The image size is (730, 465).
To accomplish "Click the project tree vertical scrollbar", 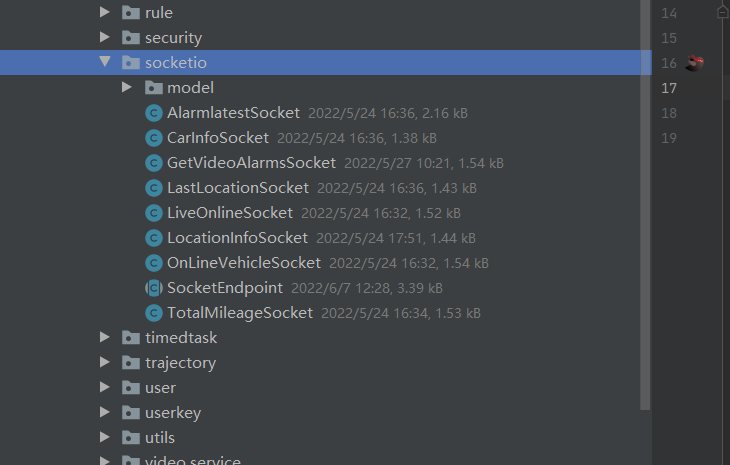I will 645,205.
